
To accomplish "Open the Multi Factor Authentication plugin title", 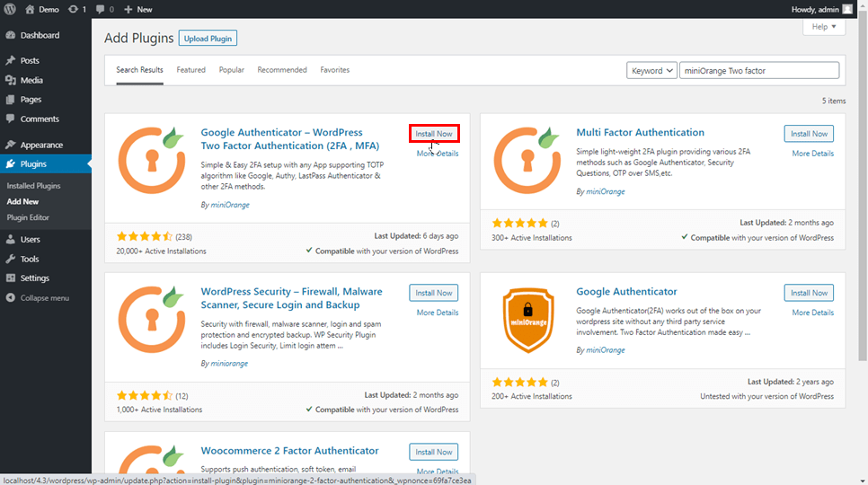I will click(x=640, y=133).
